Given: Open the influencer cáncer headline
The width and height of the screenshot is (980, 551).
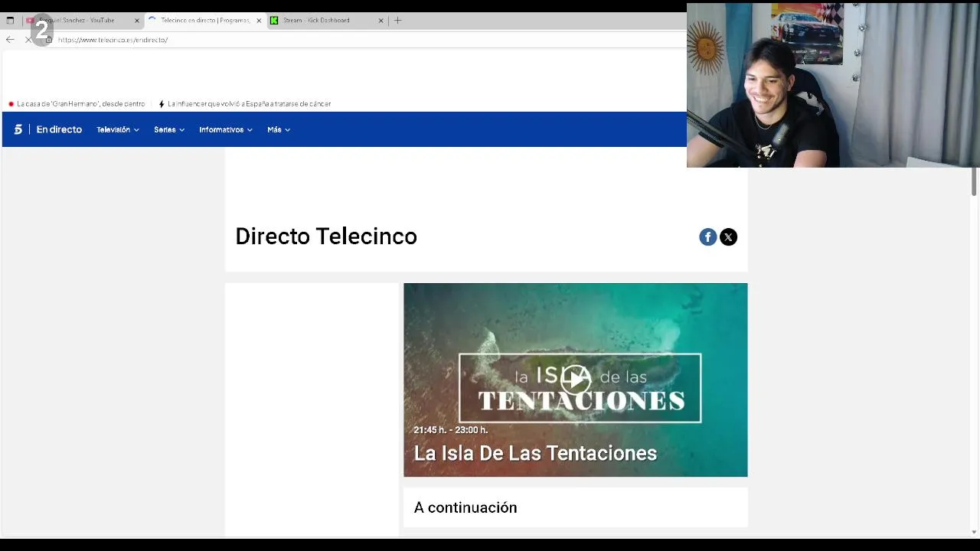Looking at the screenshot, I should click(x=249, y=104).
